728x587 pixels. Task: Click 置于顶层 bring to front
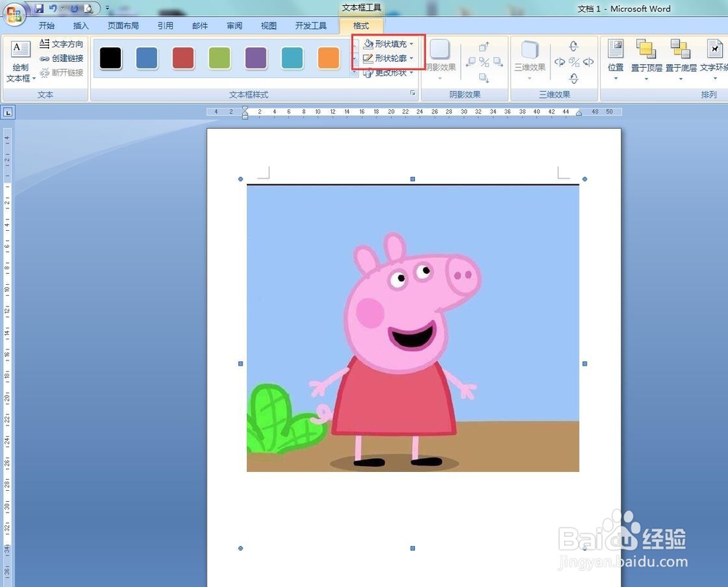tap(646, 60)
